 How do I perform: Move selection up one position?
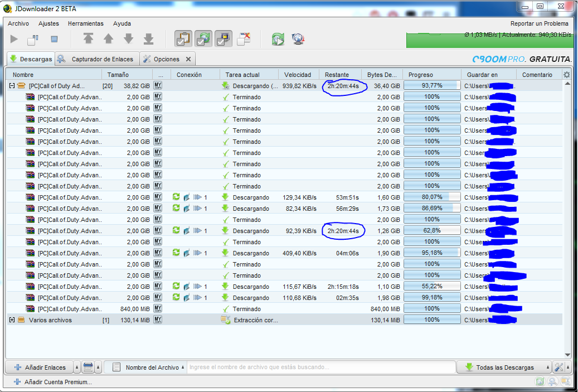click(x=108, y=38)
